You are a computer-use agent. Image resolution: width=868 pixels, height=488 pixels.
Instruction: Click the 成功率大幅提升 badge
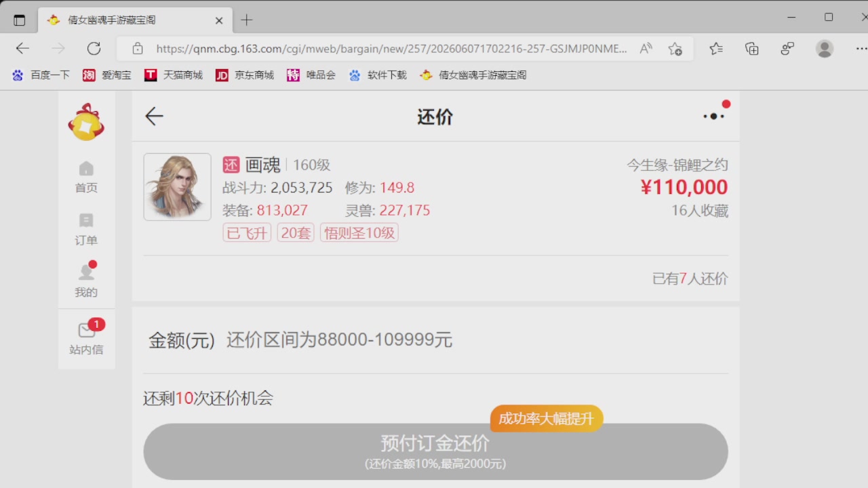click(x=547, y=419)
